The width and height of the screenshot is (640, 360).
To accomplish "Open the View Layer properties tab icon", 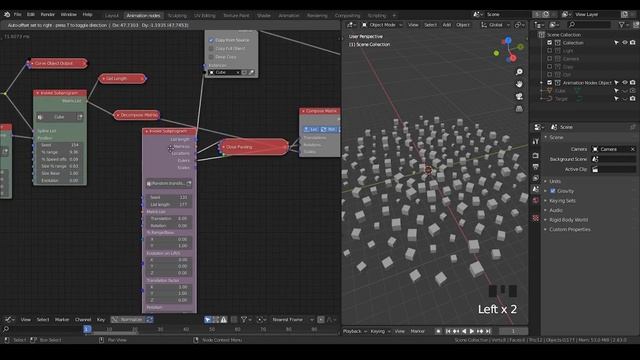I will 536,178.
